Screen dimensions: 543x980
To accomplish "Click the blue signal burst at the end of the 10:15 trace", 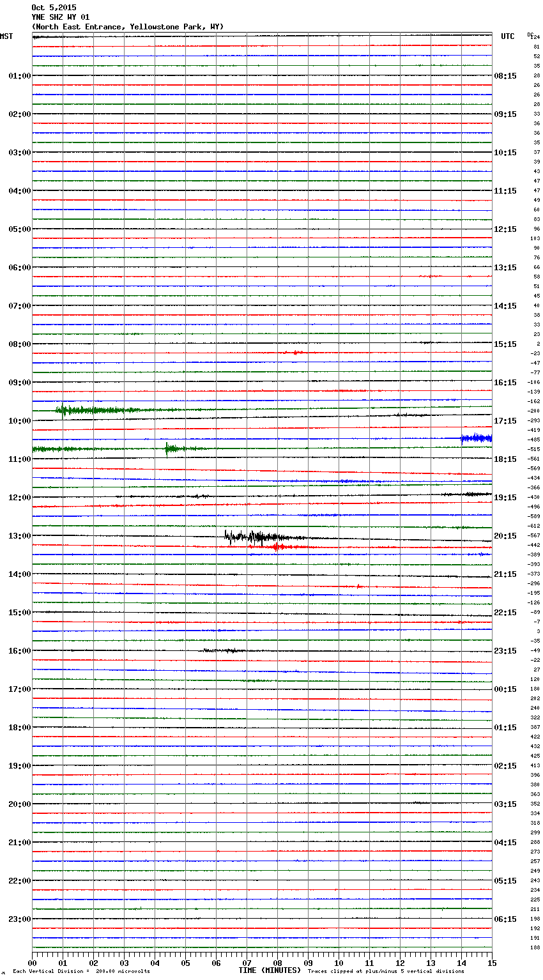I will coord(477,438).
